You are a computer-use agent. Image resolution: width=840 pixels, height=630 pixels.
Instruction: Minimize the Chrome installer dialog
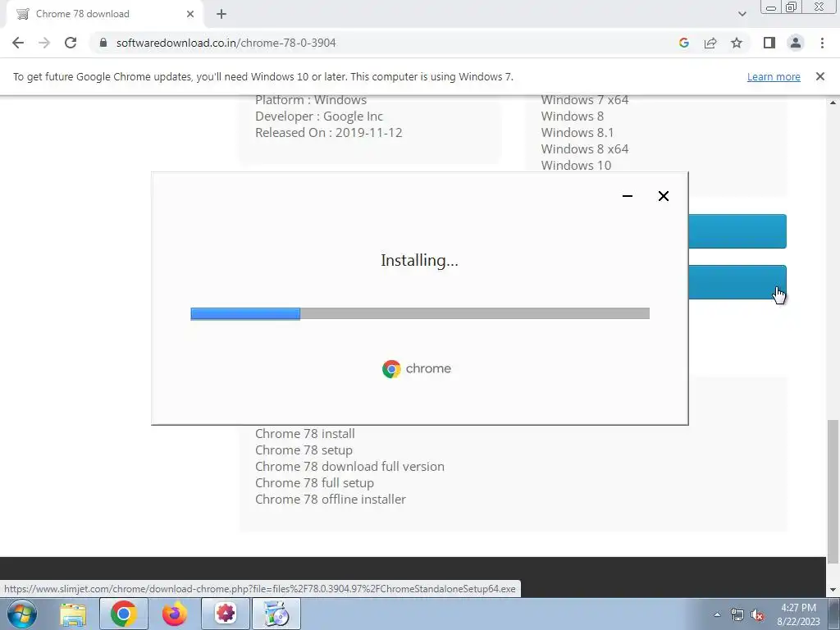pos(628,196)
